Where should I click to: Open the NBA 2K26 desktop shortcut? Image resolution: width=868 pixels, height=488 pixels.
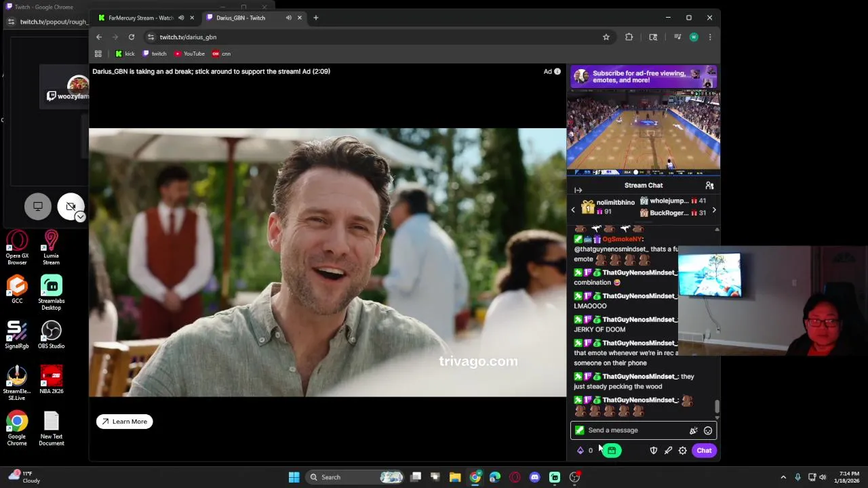tap(51, 380)
